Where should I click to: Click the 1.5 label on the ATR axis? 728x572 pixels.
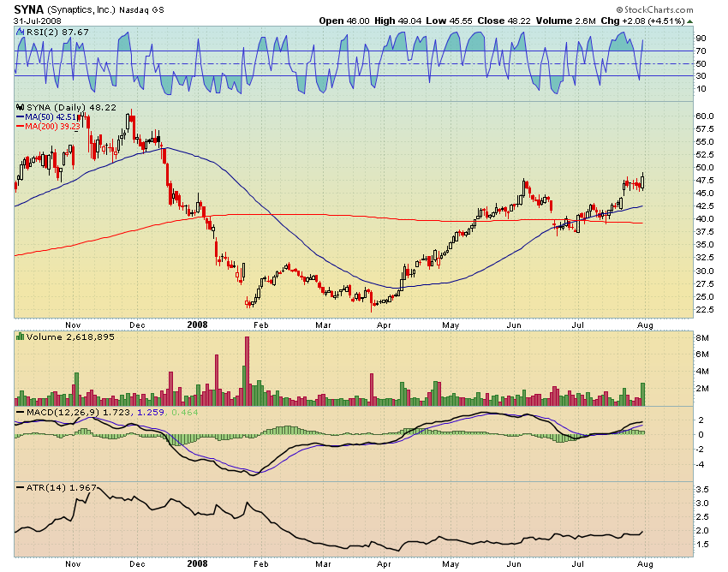click(x=702, y=544)
